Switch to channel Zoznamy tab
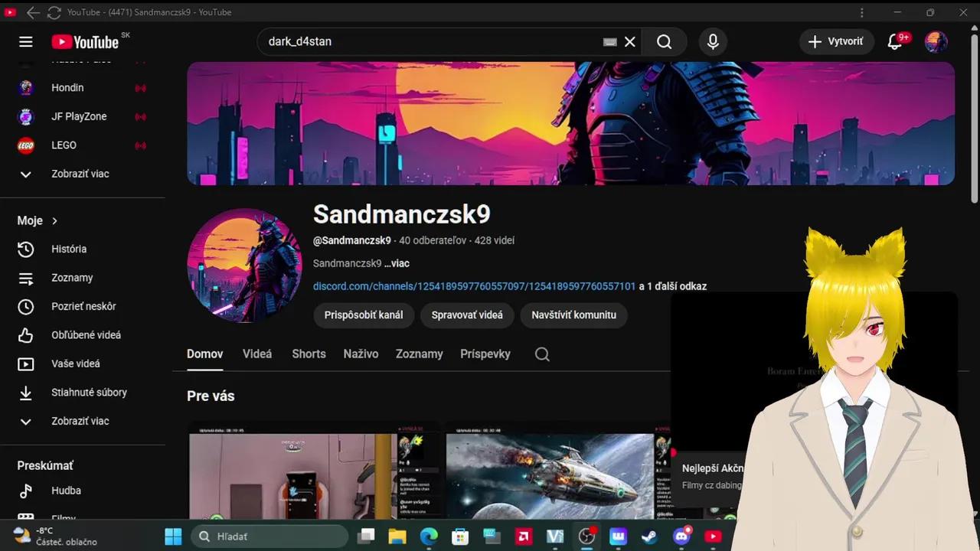Screen dimensions: 980x551 coord(419,354)
